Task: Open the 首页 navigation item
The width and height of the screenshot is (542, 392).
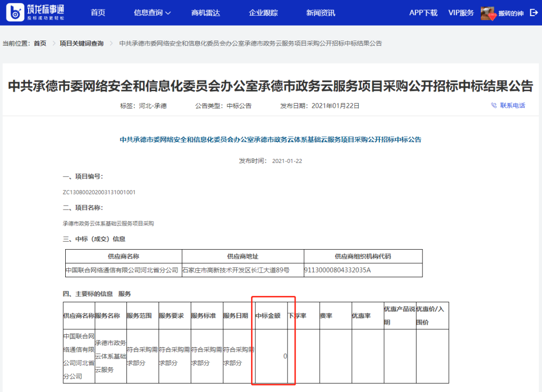Action: [98, 13]
